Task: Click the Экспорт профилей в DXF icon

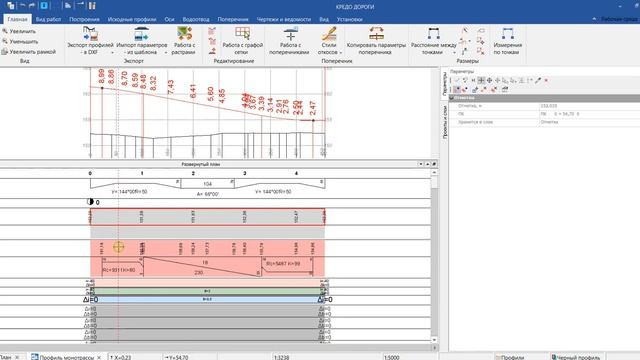Action: [90, 34]
